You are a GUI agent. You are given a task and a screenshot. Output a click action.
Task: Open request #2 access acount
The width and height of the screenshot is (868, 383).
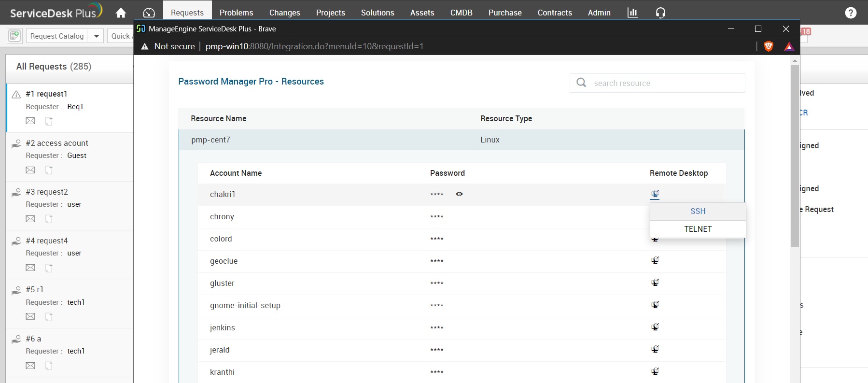[57, 143]
